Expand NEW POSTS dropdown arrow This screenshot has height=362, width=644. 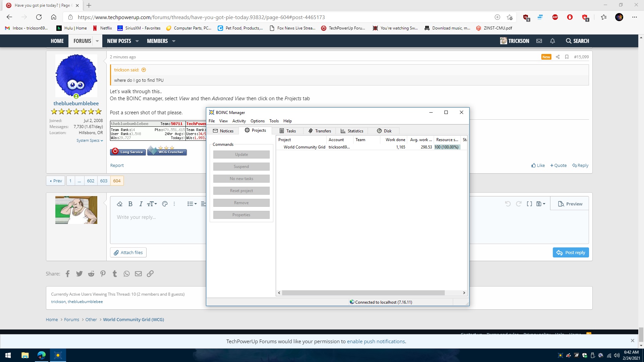[x=137, y=41]
